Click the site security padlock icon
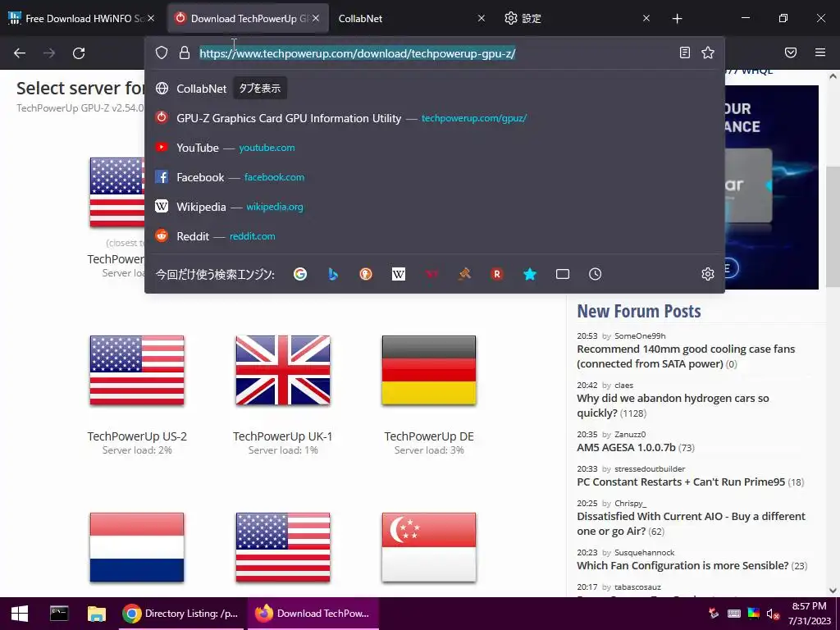 coord(185,52)
